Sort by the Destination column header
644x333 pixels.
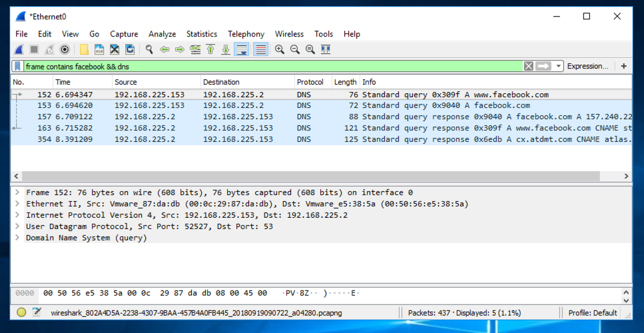click(248, 82)
